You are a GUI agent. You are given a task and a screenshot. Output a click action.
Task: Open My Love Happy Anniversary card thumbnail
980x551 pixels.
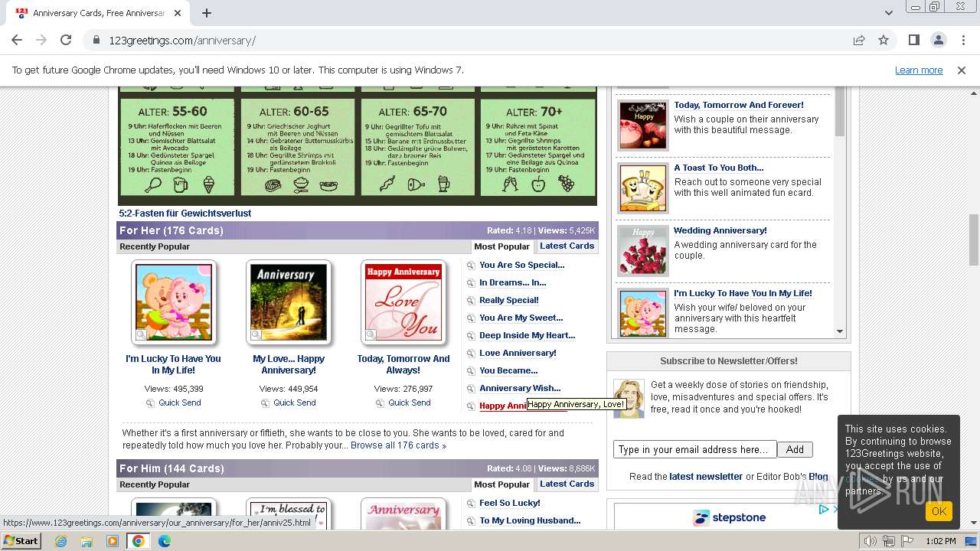click(289, 302)
